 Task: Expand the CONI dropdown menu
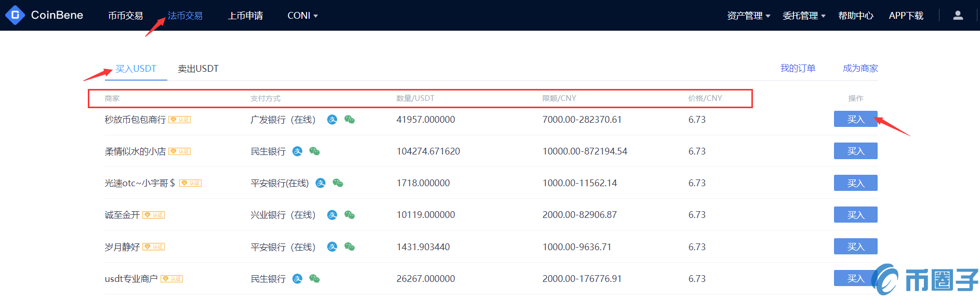302,16
